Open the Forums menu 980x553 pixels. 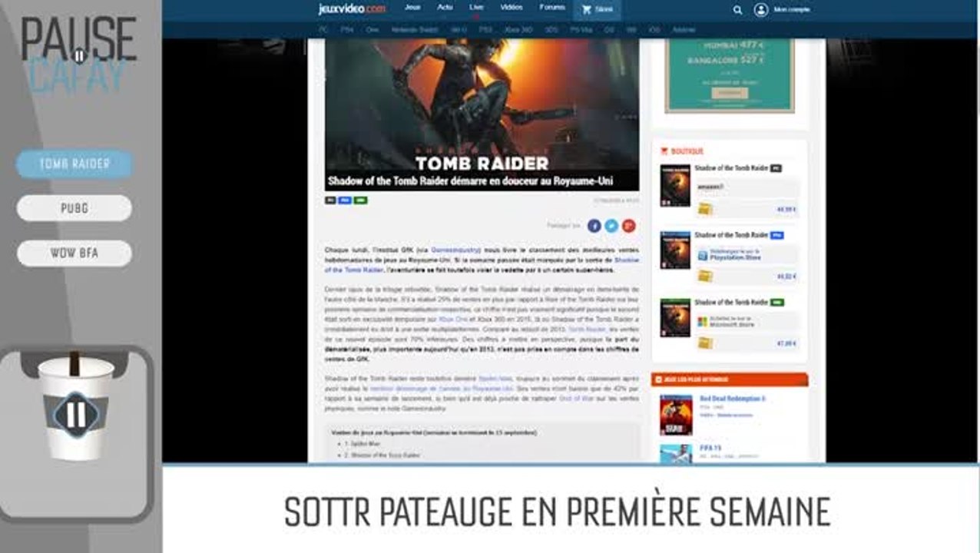click(x=552, y=8)
